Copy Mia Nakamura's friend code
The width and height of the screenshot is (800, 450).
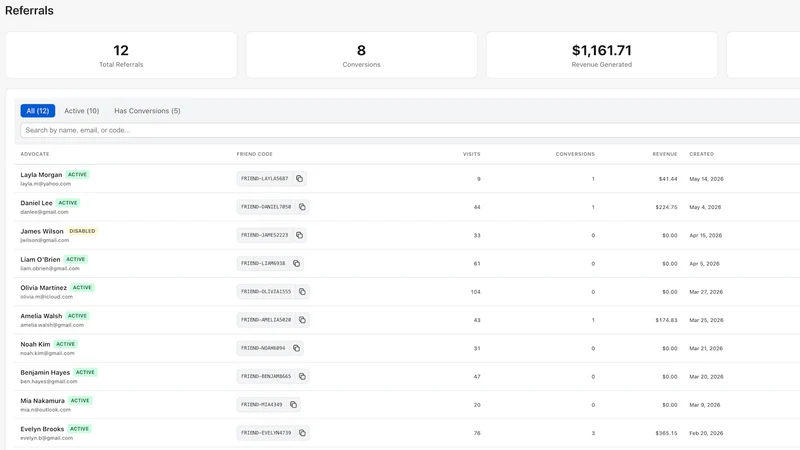(x=293, y=405)
